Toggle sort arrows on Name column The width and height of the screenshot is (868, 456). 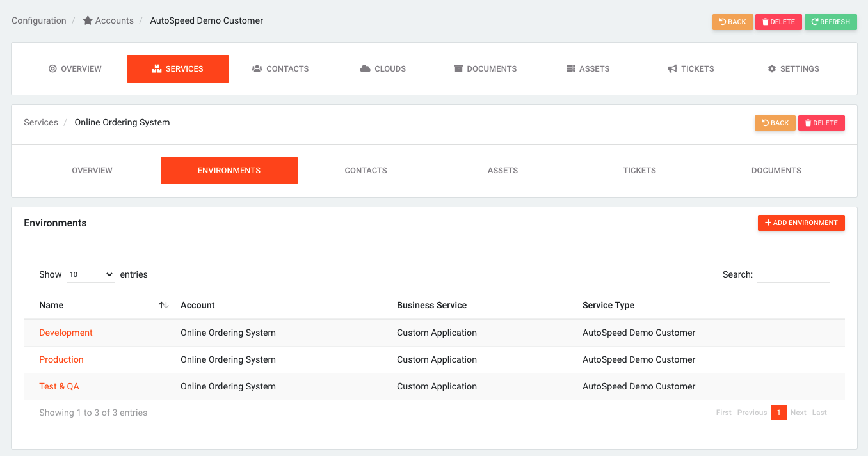pos(164,306)
